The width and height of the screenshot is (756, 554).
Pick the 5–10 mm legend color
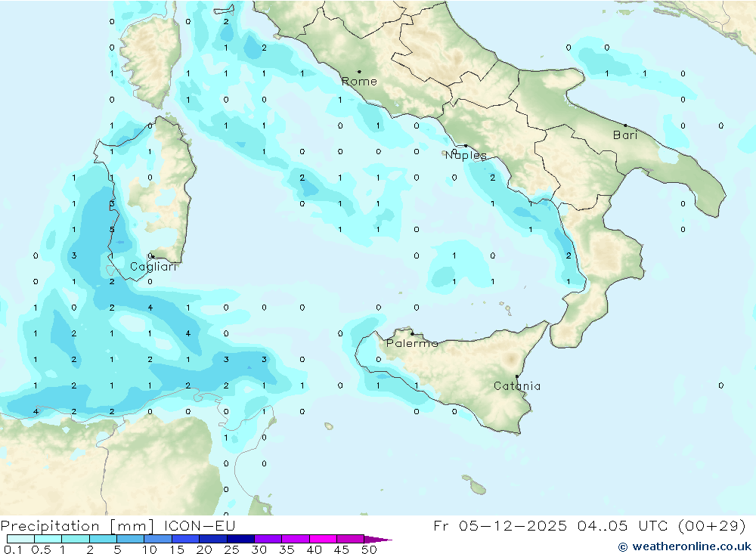click(x=131, y=539)
